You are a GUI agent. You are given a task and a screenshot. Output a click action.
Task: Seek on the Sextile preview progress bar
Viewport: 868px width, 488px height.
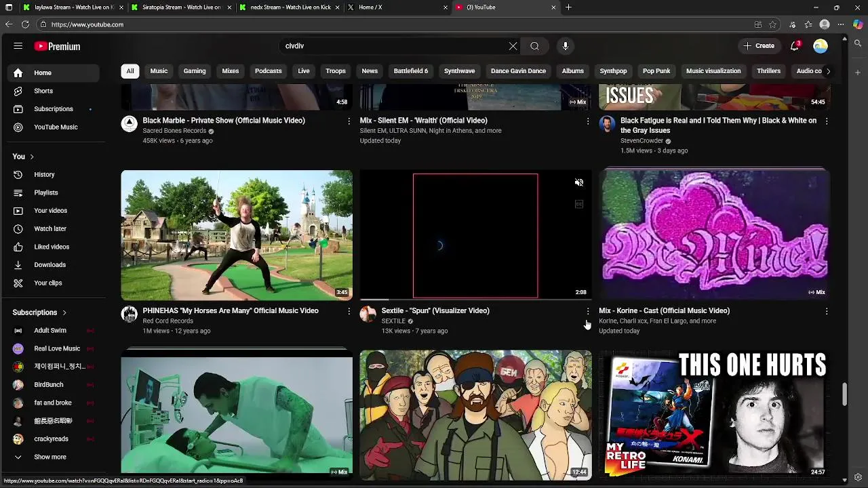[x=475, y=299]
